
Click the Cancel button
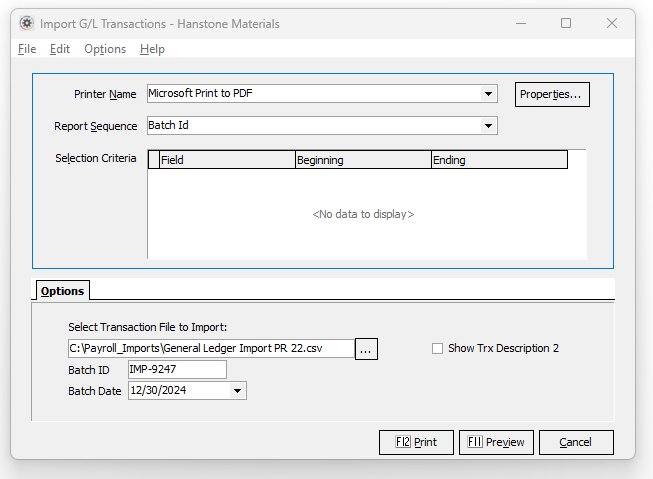pos(576,442)
